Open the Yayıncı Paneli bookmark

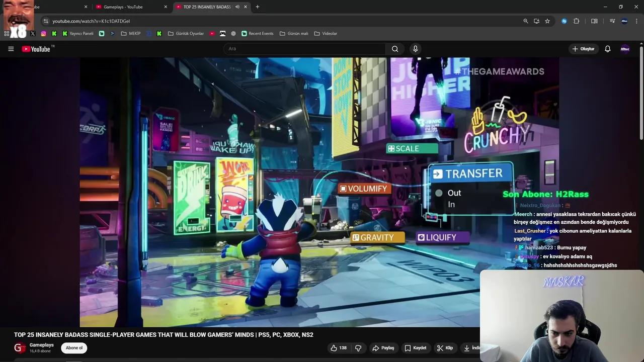(78, 34)
